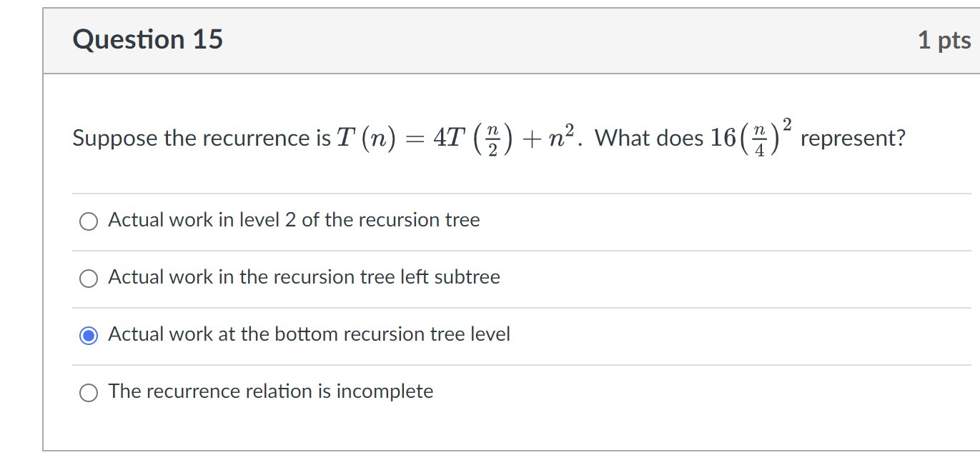This screenshot has height=460, width=980.
Task: Choose radio button for left subtree answer
Action: pos(89,279)
